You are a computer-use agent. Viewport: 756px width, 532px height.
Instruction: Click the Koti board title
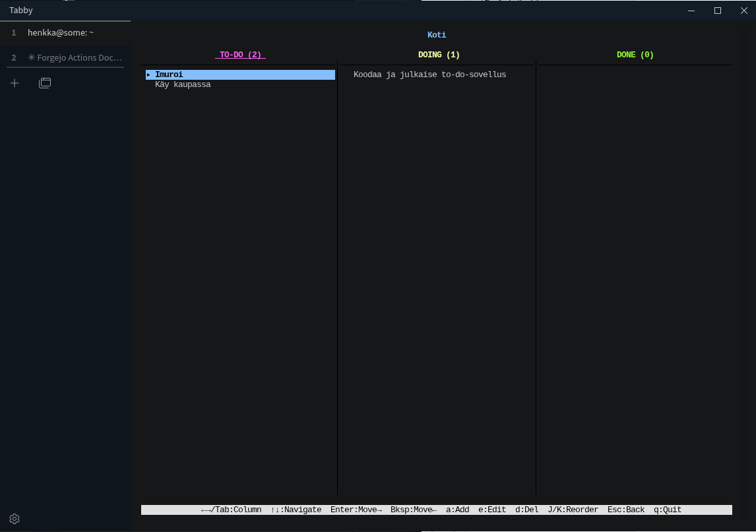(437, 35)
